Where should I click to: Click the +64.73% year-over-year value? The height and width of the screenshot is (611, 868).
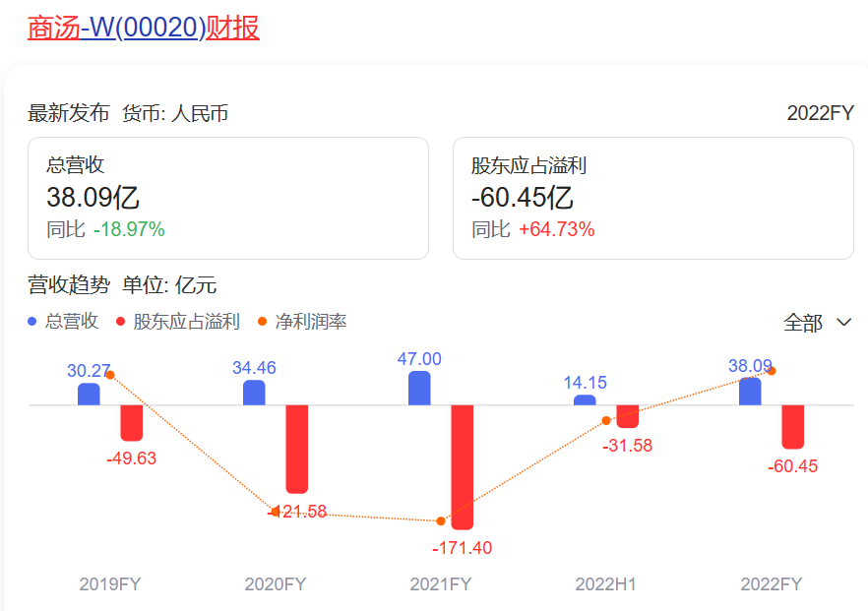click(556, 229)
